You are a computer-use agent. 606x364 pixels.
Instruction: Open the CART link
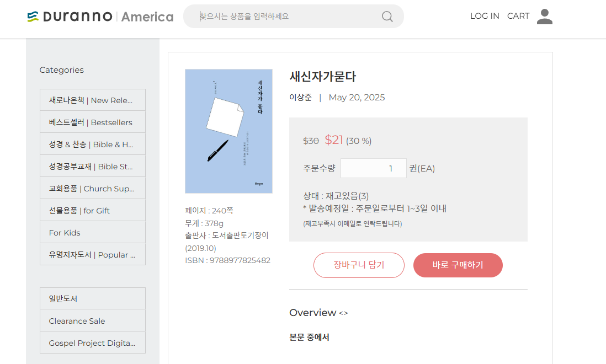tap(518, 16)
